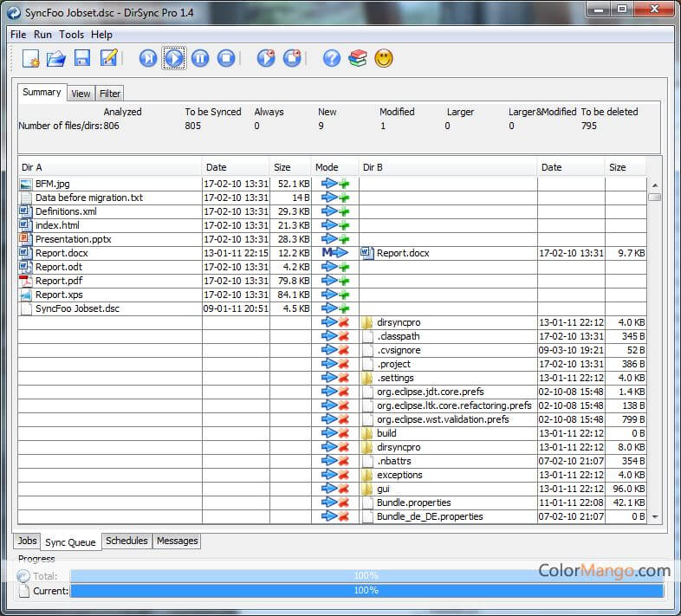Screen dimensions: 681x616
Task: Click the Word icon beside Dir B Report.docx
Action: [x=367, y=253]
